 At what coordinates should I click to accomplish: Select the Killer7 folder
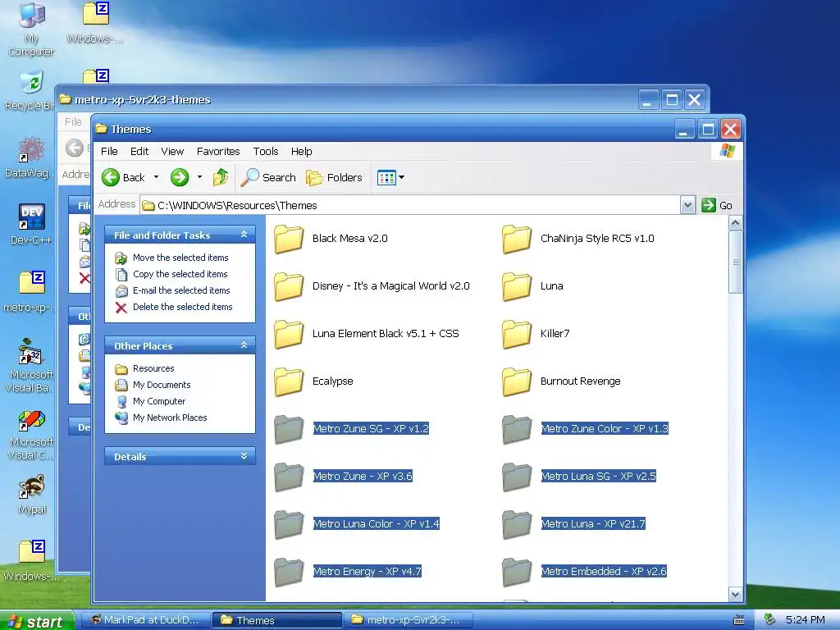coord(536,334)
